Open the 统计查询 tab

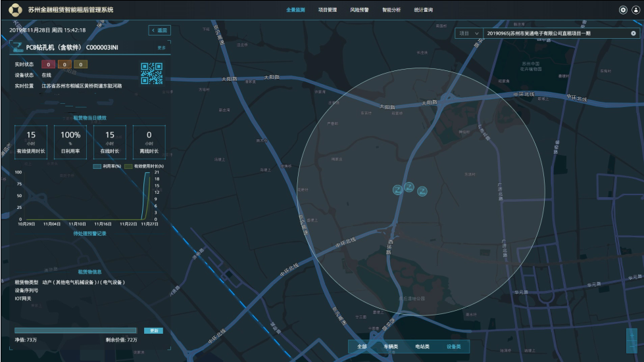point(424,10)
